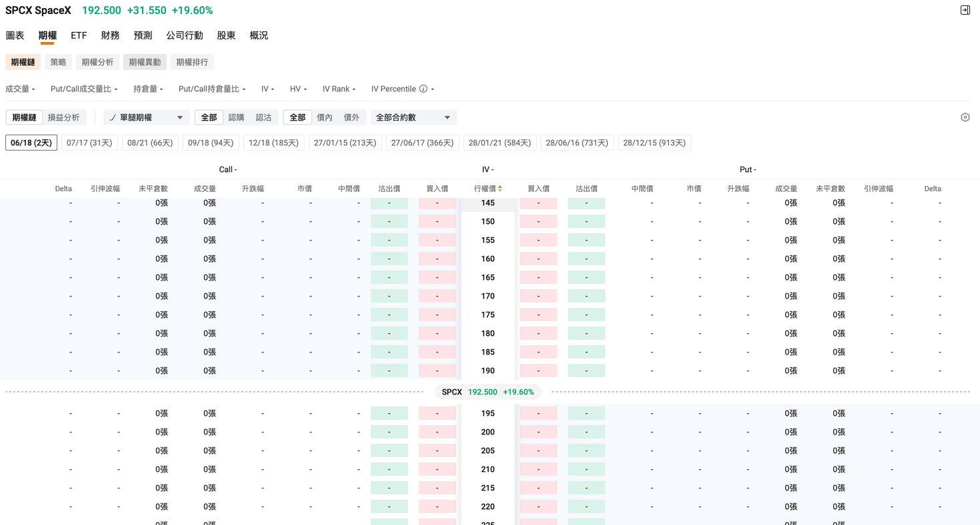Screen dimensions: 980x525
Task: Click call bid (買入價) cell for strike 160
Action: (x=437, y=259)
